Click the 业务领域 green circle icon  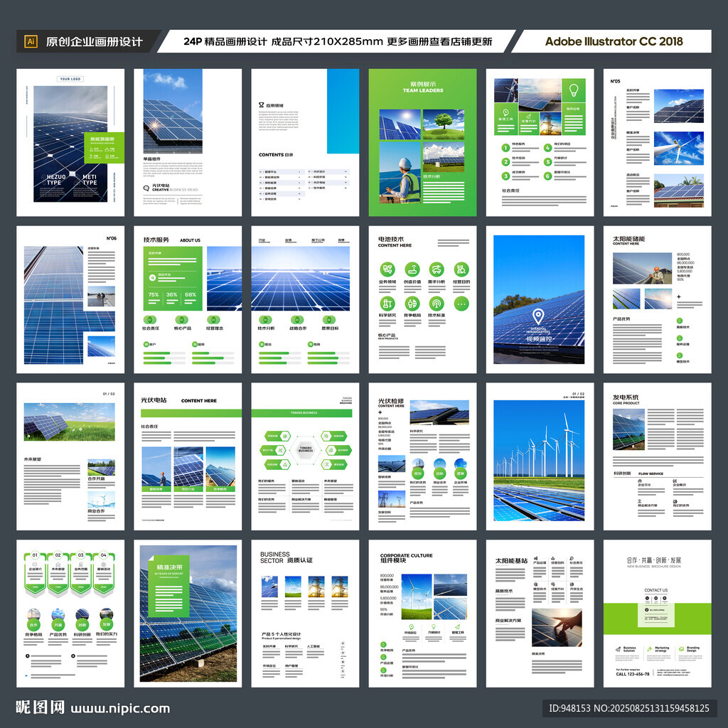point(387,269)
